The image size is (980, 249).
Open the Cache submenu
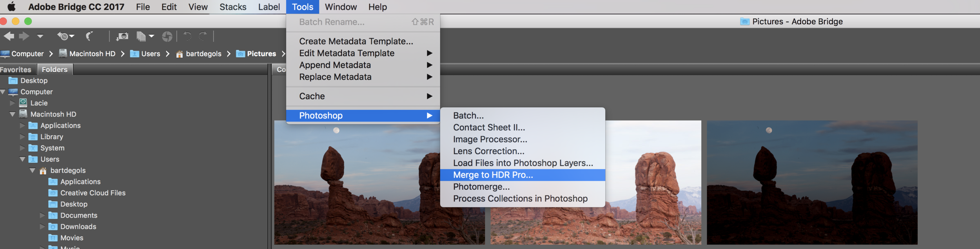tap(363, 96)
